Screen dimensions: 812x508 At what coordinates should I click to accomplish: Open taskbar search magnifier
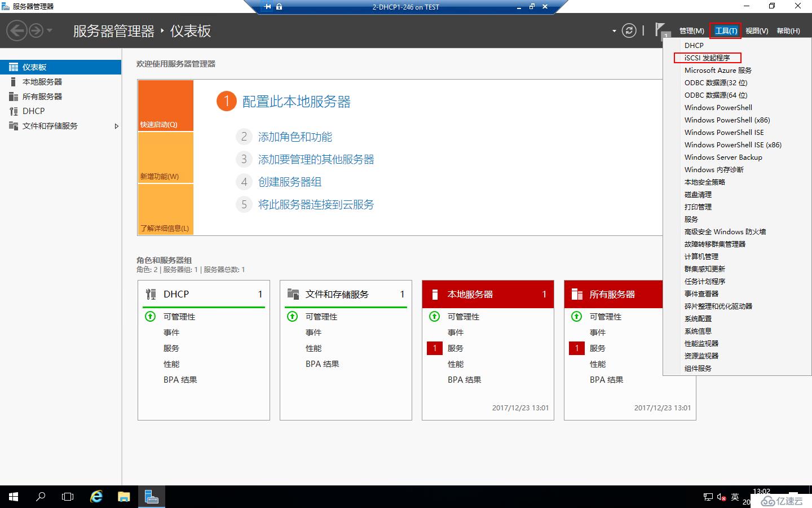coord(41,497)
